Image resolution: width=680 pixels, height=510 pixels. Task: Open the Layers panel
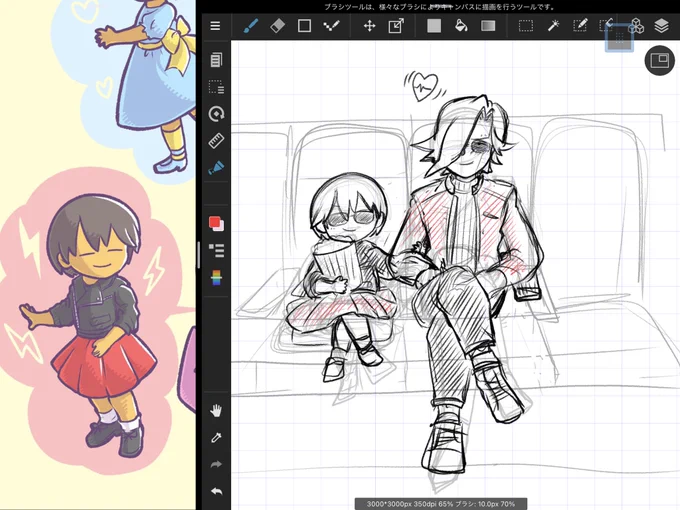click(x=661, y=26)
